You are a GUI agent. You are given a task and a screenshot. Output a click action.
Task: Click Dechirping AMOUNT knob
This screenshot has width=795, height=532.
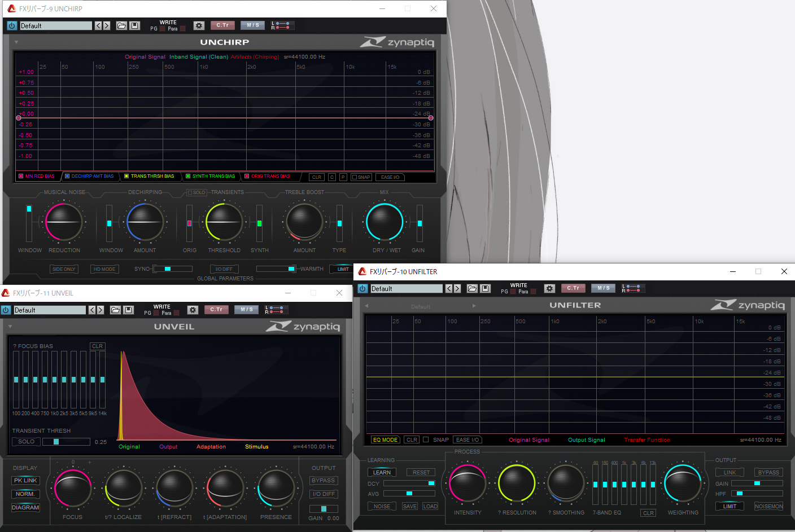click(145, 222)
